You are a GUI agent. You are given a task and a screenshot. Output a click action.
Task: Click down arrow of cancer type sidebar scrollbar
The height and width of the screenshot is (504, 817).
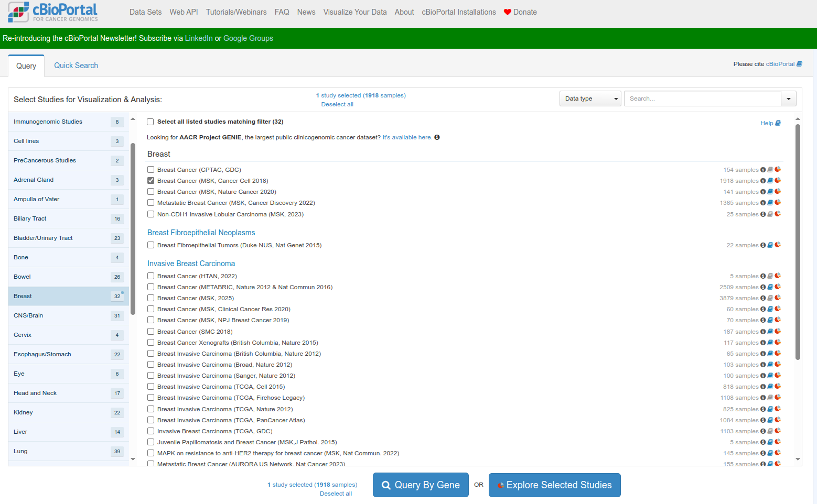point(133,459)
